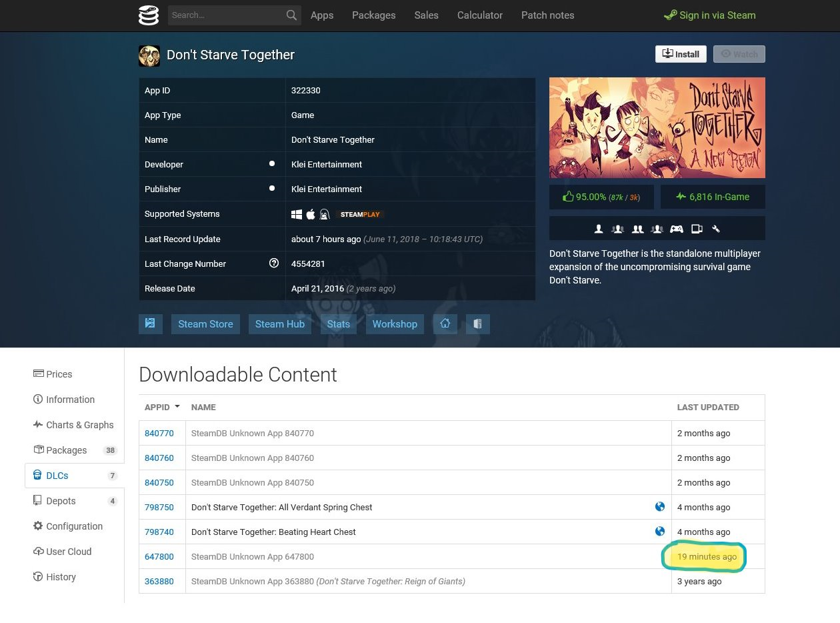Sort table by APPID column arrow
This screenshot has height=623, width=840.
tap(177, 407)
